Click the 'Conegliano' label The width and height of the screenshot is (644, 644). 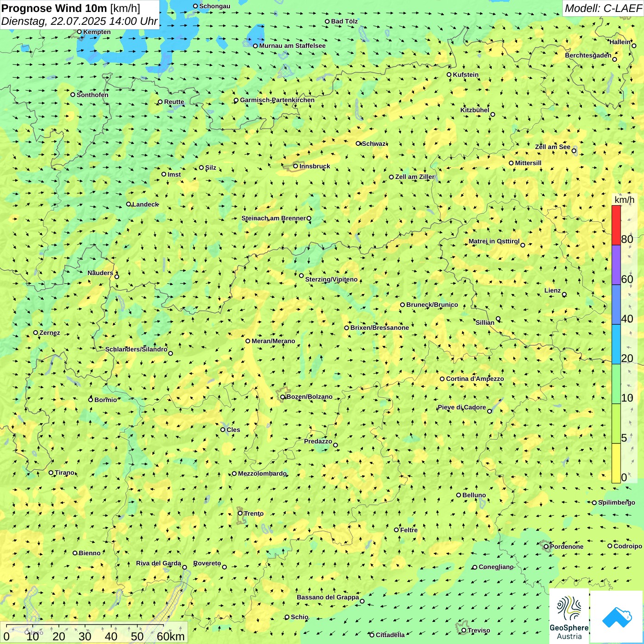[x=496, y=567]
